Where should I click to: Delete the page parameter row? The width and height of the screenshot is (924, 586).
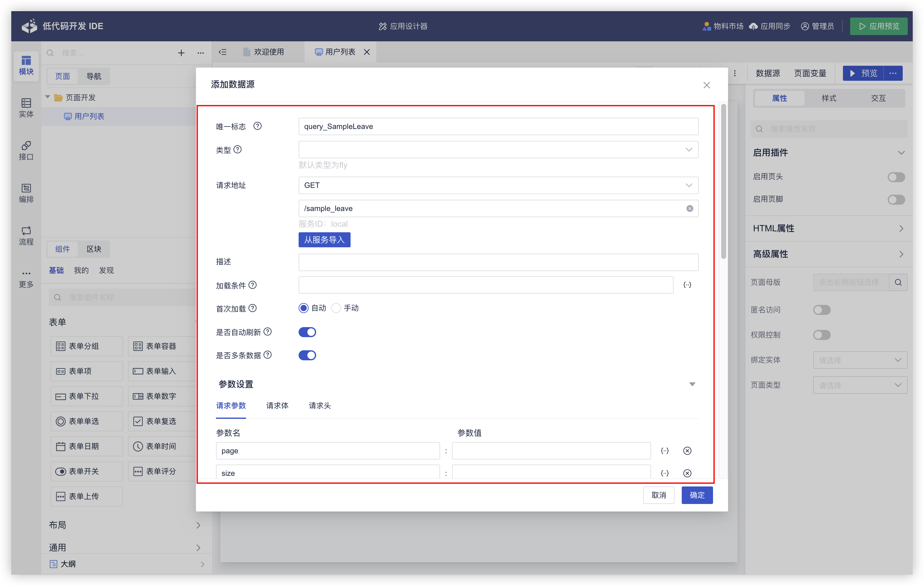coord(687,450)
